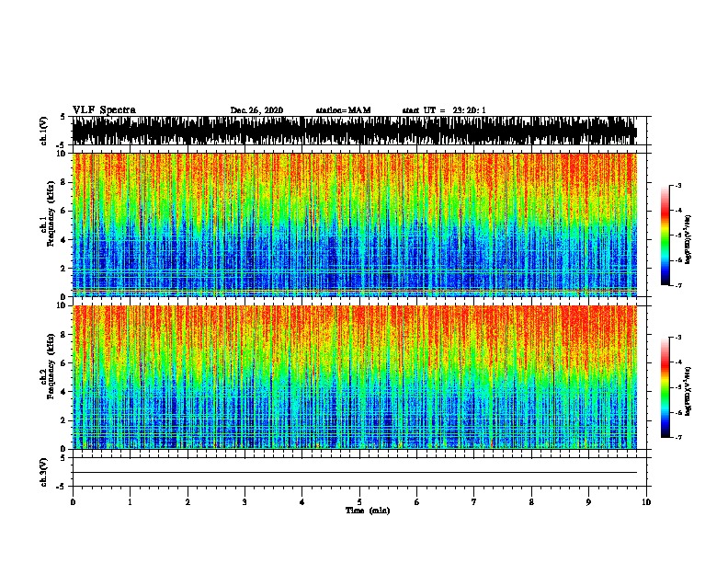
Task: Click time axis tick label "9"
Action: [588, 502]
